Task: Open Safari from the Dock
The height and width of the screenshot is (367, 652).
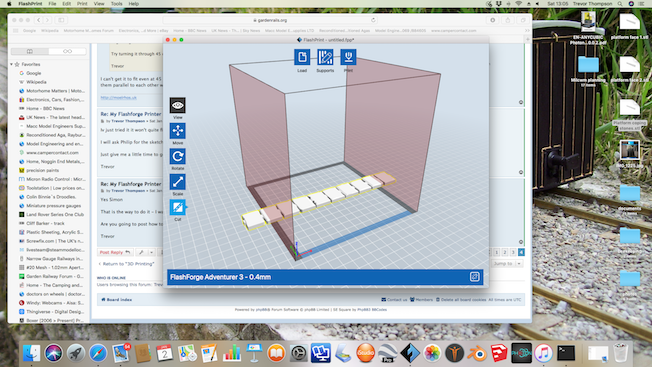Action: [x=98, y=353]
